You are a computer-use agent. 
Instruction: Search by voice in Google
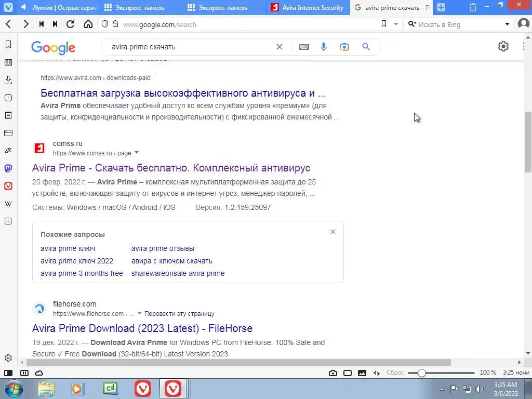(x=324, y=47)
